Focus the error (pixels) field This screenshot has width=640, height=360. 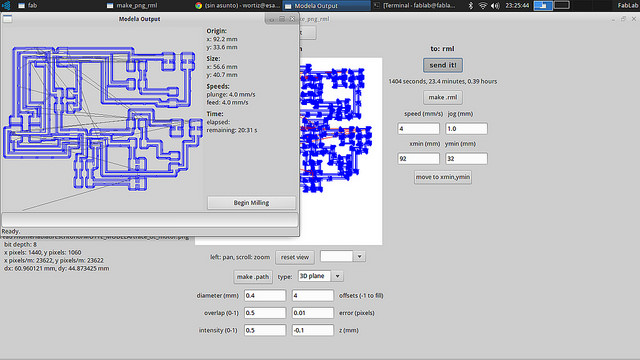313,313
